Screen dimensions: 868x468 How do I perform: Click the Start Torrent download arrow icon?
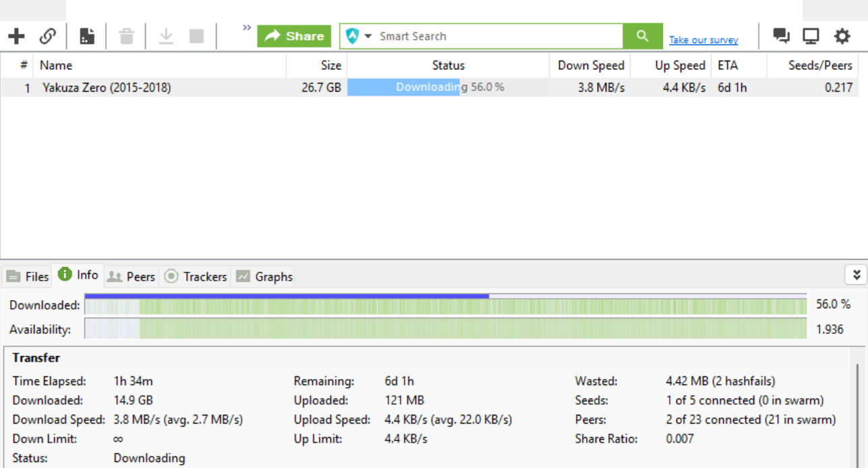point(165,36)
